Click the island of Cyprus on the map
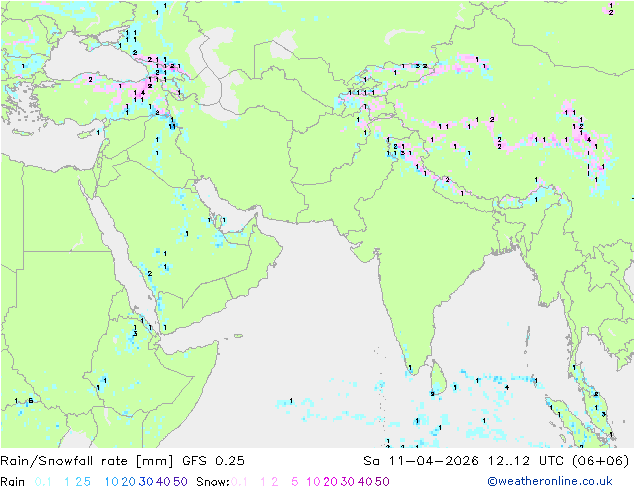 (88, 134)
